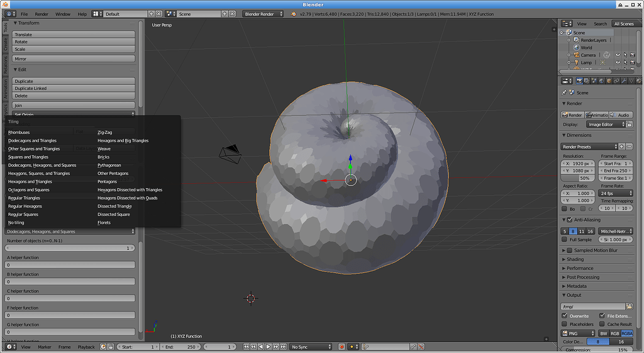Open the Mitchell-Netravali filter dropdown
Viewport: 644px width, 353px height.
tap(615, 231)
